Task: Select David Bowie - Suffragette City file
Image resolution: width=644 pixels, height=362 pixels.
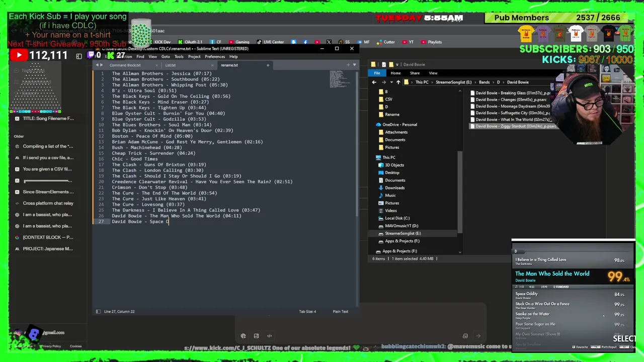Action: click(510, 113)
